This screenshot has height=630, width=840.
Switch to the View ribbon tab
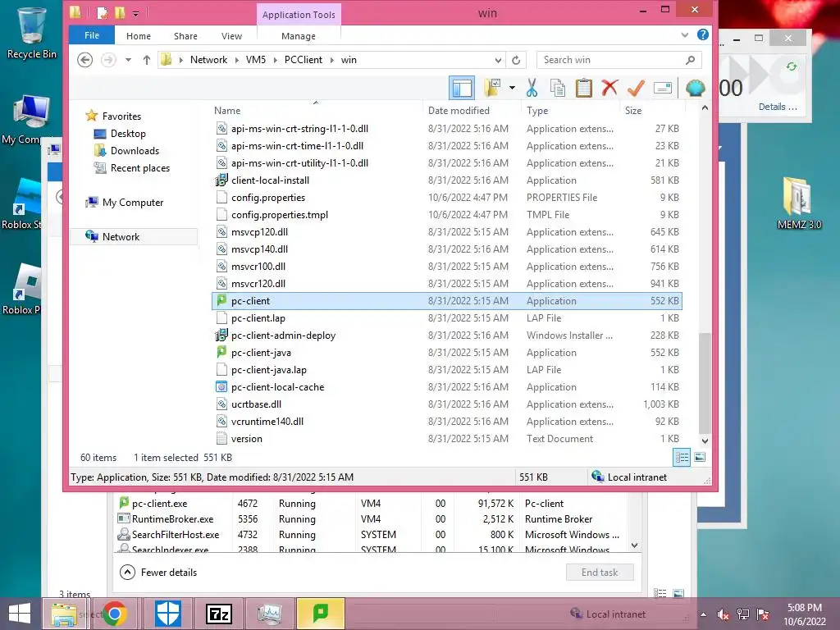[231, 36]
